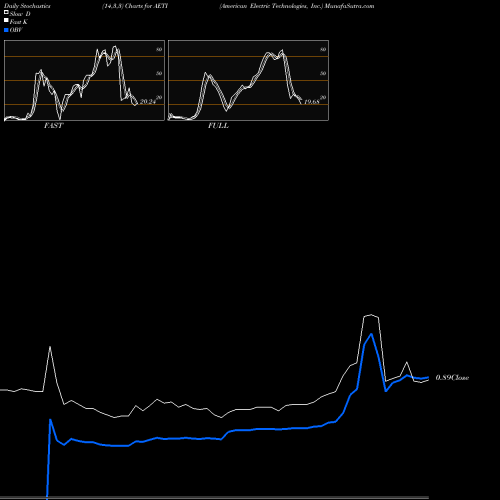Click the Slow D legend color box
This screenshot has width=500, height=500.
6,12
